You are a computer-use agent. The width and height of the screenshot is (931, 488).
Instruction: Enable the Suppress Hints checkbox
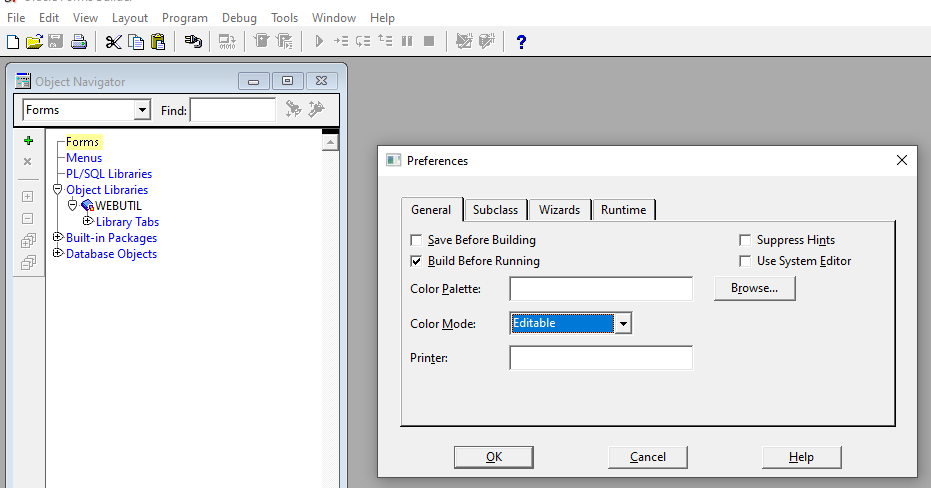pyautogui.click(x=745, y=240)
